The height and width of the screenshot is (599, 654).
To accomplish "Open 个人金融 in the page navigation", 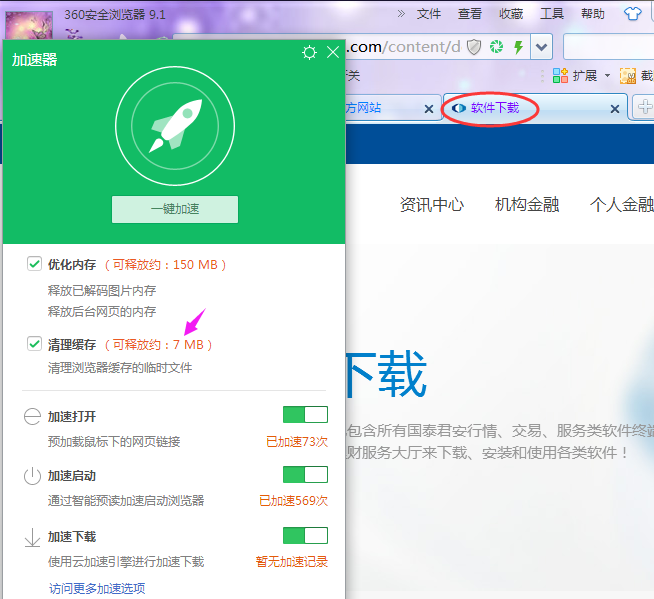I will (x=621, y=204).
